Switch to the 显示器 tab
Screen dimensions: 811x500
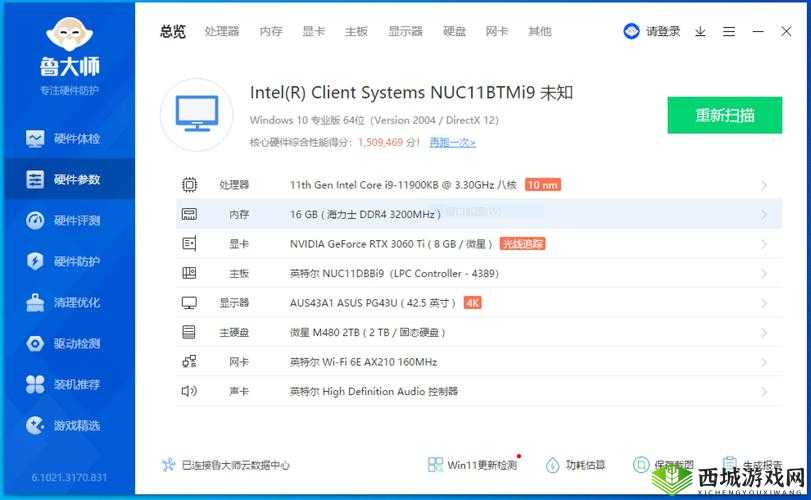(405, 31)
